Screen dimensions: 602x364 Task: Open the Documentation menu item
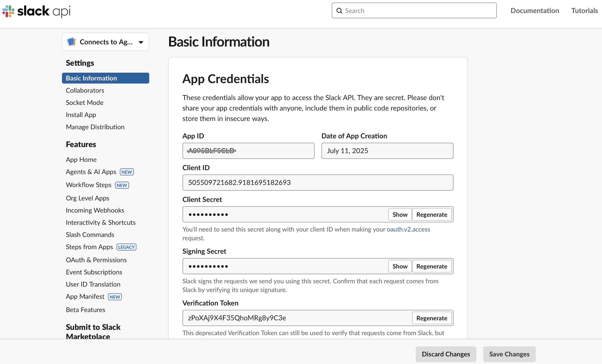tap(535, 10)
